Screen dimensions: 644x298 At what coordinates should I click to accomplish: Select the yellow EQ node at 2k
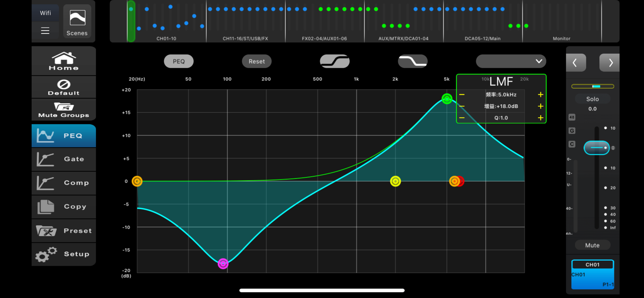pos(395,181)
